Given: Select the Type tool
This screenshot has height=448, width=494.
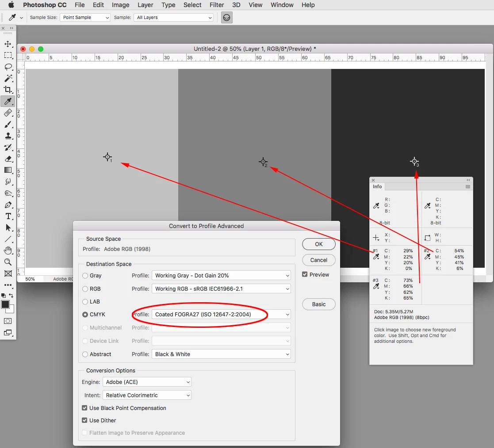Looking at the screenshot, I should (x=8, y=216).
